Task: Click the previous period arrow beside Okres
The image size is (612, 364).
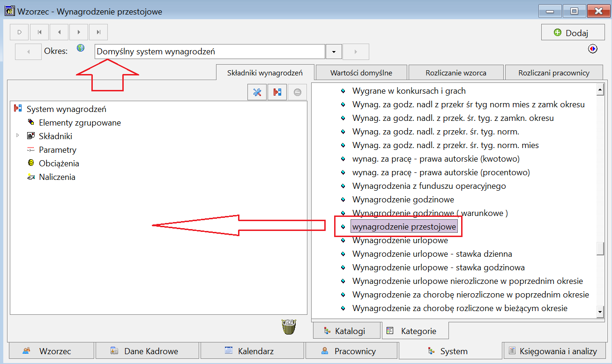Action: coord(28,52)
